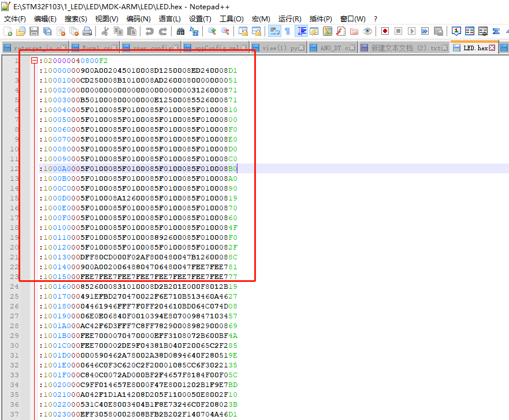Screen dimensions: 509x420
Task: Toggle indent guide display
Action: click(x=301, y=31)
